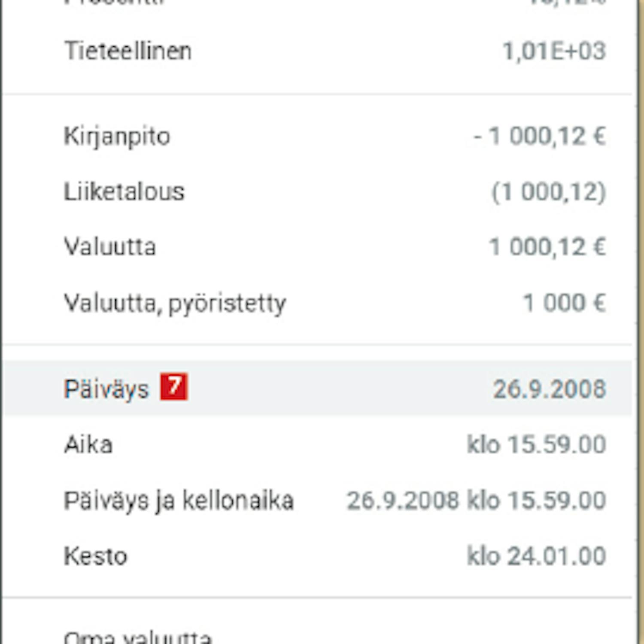Click the 1 000,12 € currency sample
Viewport: 644px width, 644px height.
[x=548, y=247]
